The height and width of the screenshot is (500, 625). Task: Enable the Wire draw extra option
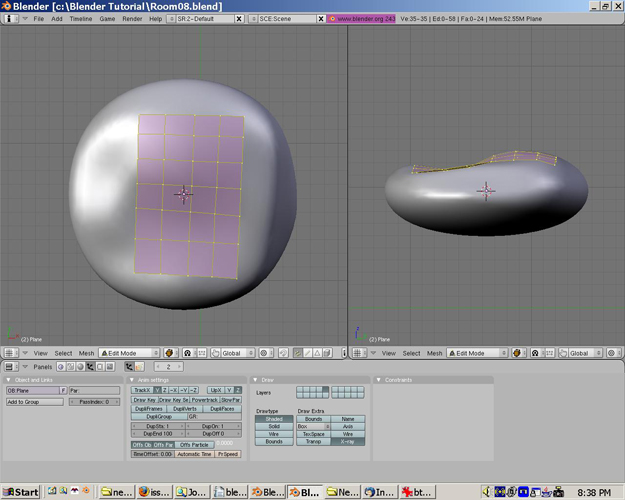[347, 434]
